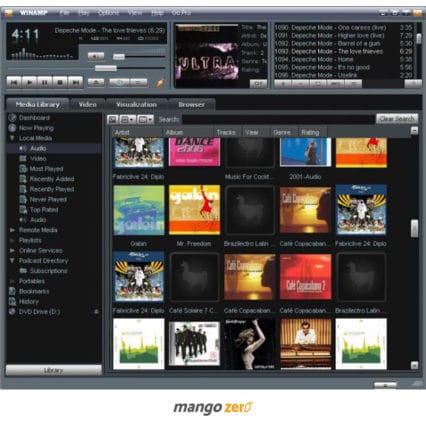Pause the current song

tap(45, 82)
